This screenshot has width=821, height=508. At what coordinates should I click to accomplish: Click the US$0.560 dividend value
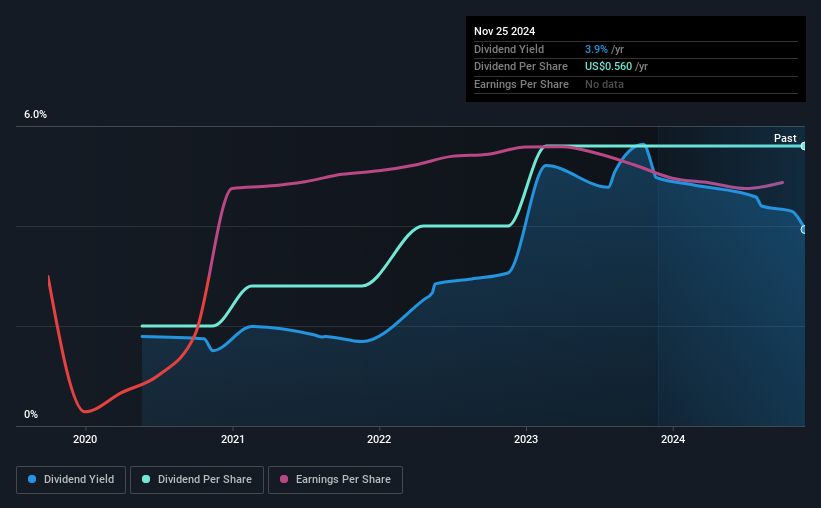(x=608, y=67)
